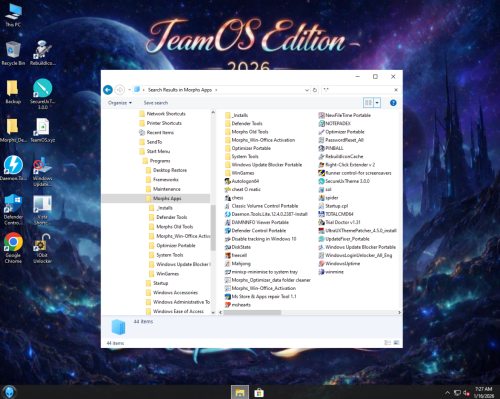This screenshot has width=500, height=399.
Task: Select the Defender Tools folder in results
Action: coord(244,123)
